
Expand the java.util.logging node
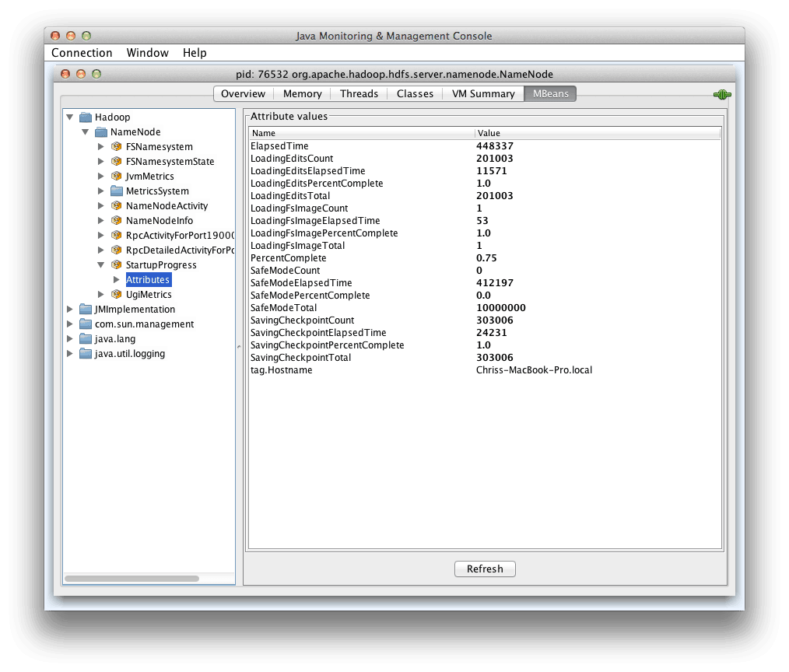tap(70, 354)
